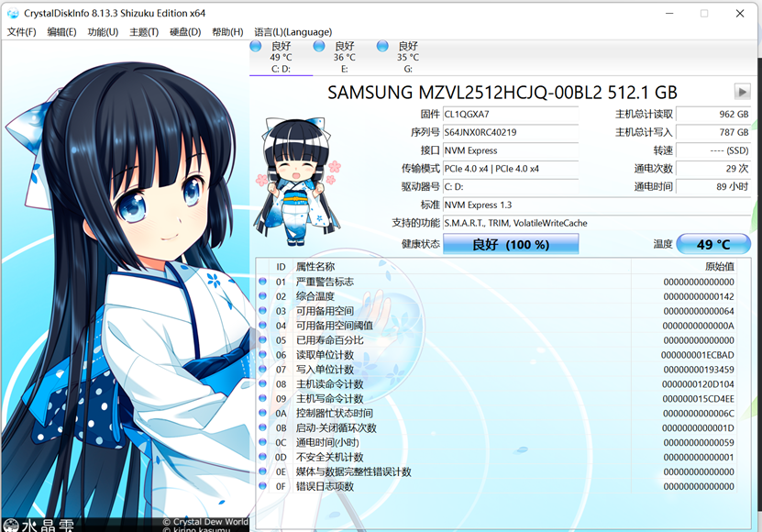The height and width of the screenshot is (532, 762).
Task: Select the E: disk tab at 36 °C
Action: tap(344, 58)
